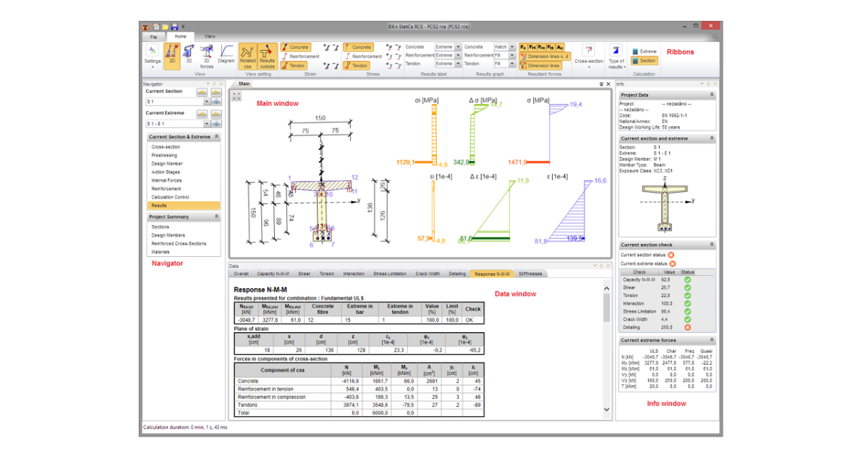This screenshot has width=868, height=456.
Task: Click the yellow Concrete strain swatch button
Action: (285, 47)
